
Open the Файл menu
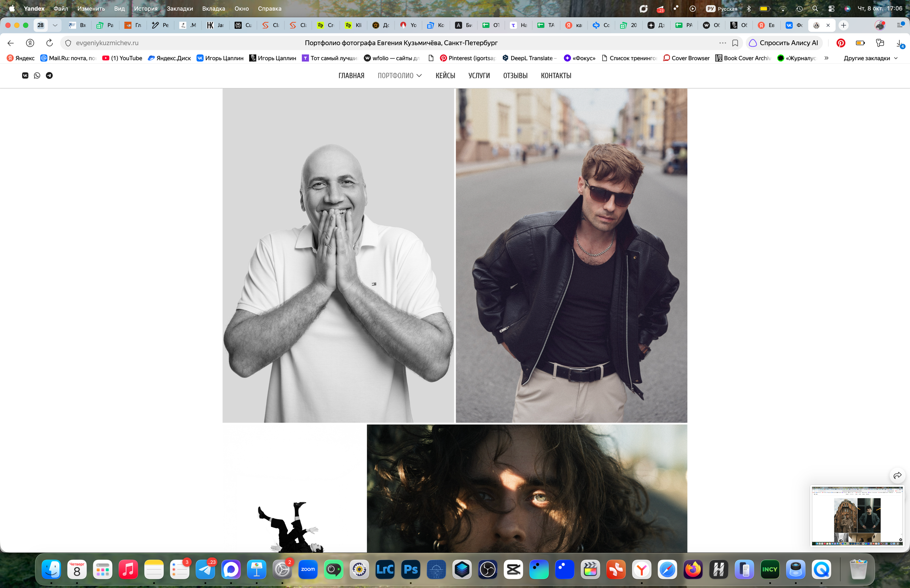(x=61, y=9)
